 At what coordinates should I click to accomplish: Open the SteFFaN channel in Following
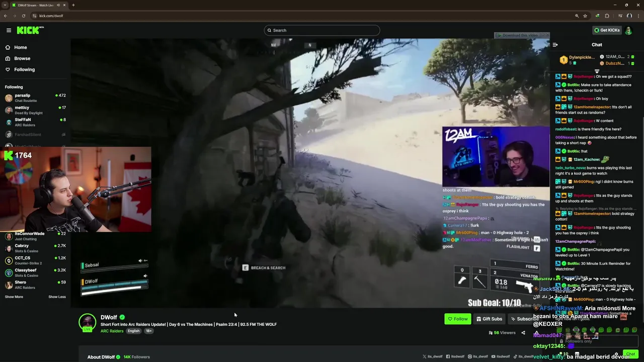35,122
